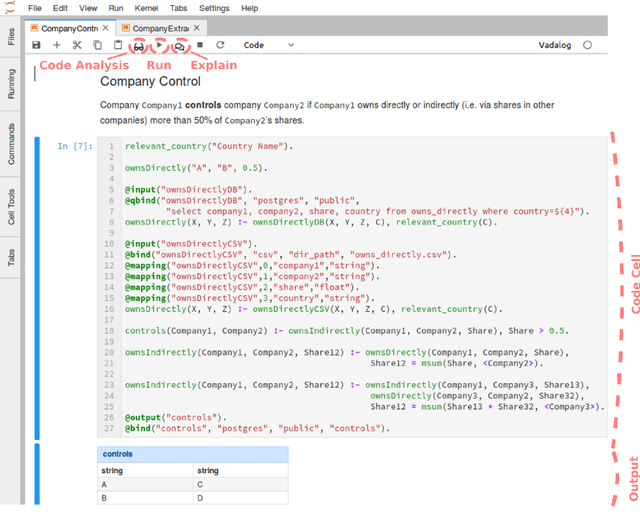Stop the kernel with the square icon
Viewport: 640px width, 526px height.
click(200, 45)
